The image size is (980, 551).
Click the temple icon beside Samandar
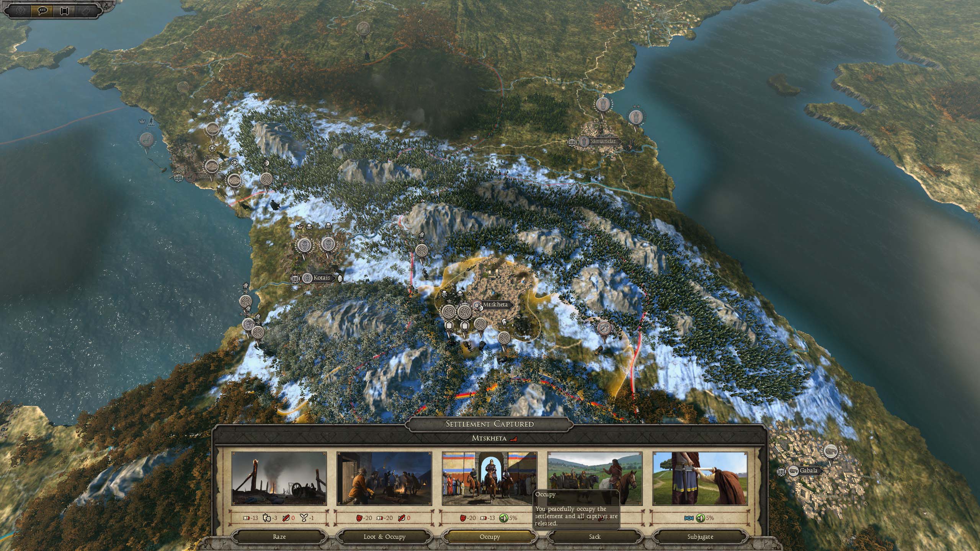click(572, 142)
